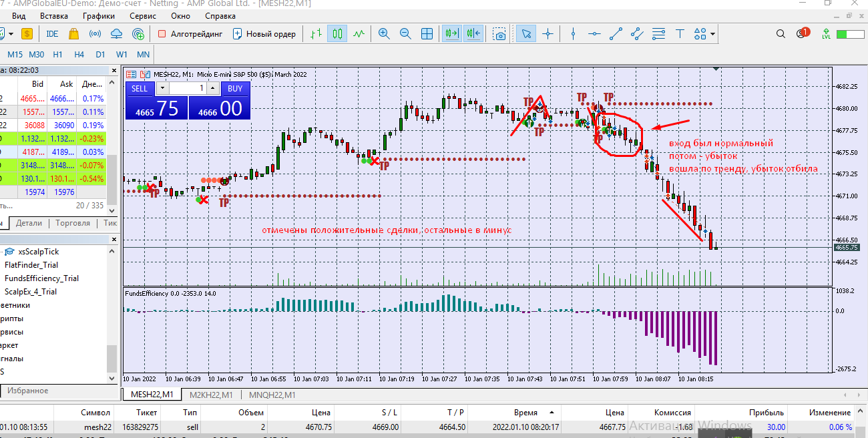The width and height of the screenshot is (868, 438).
Task: Click the volume input field showing 1
Action: [188, 88]
